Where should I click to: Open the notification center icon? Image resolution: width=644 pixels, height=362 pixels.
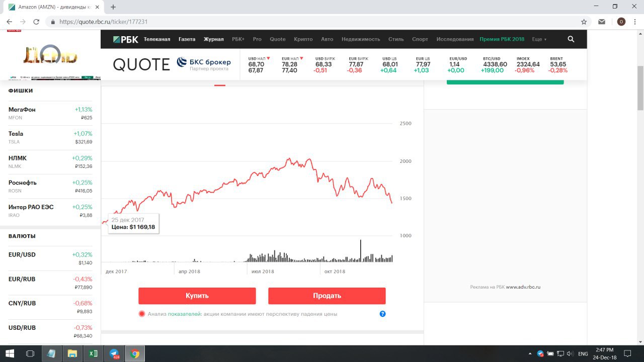[x=627, y=353]
